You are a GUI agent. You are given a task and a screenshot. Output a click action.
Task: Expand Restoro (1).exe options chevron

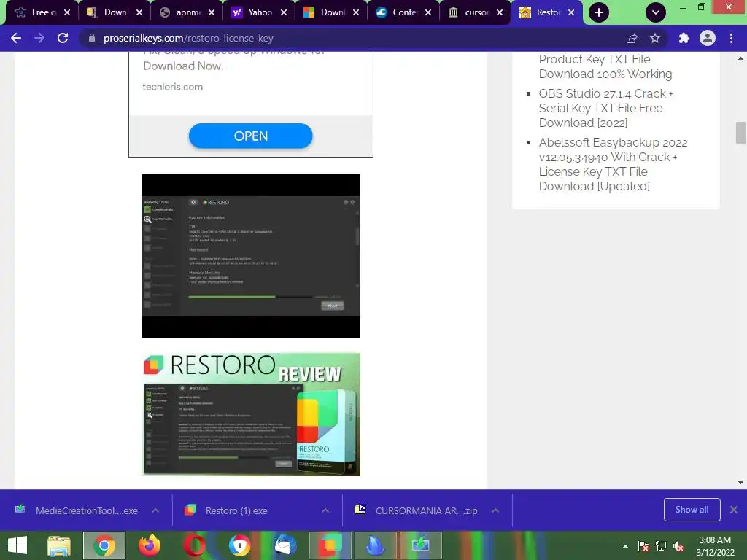325,510
